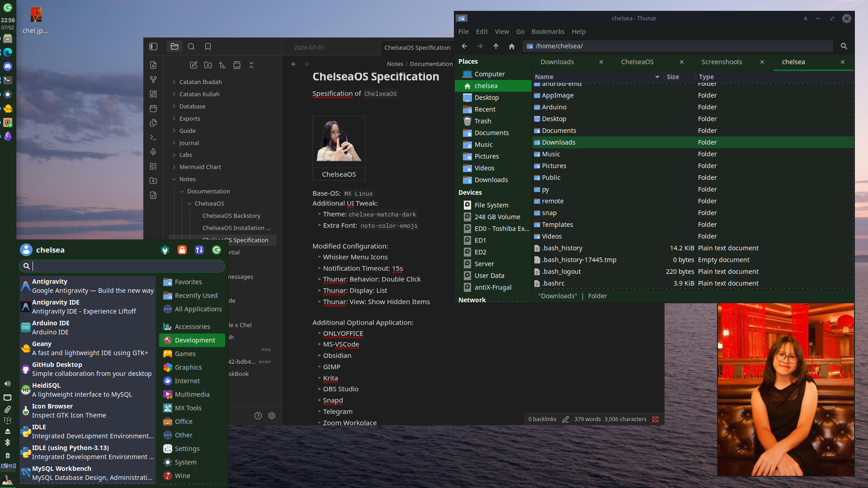This screenshot has width=868, height=488.
Task: Select MX Tools category in Whisker menu
Action: [192, 408]
